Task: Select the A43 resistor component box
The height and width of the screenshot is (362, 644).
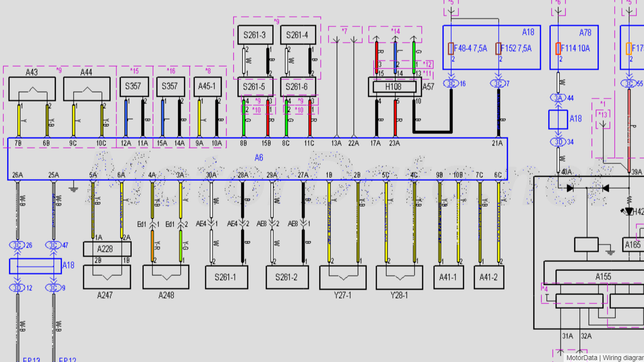Action: [x=32, y=88]
